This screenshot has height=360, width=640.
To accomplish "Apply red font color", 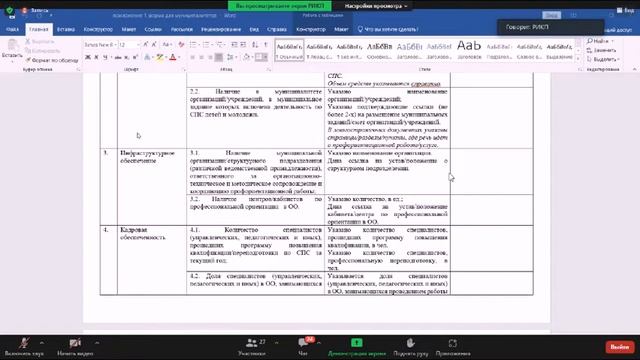I will pyautogui.click(x=173, y=57).
